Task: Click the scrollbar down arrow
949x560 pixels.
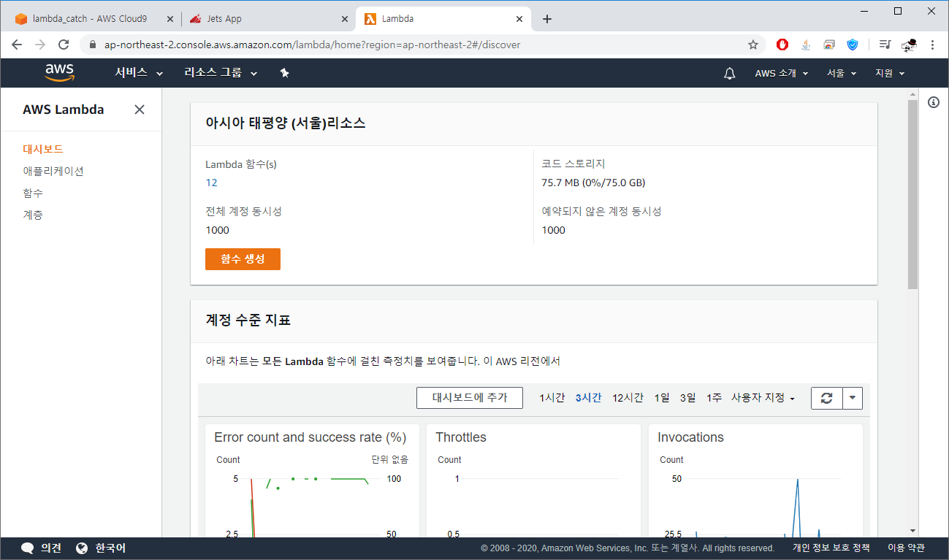Action: point(912,531)
